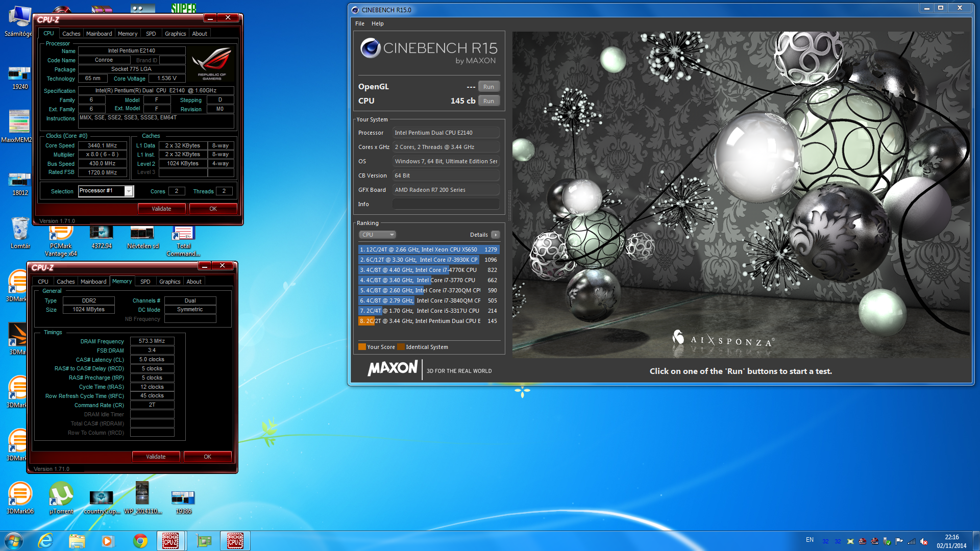Click the first blue 32 temperature tray icon
Image resolution: width=980 pixels, height=551 pixels.
click(x=825, y=541)
